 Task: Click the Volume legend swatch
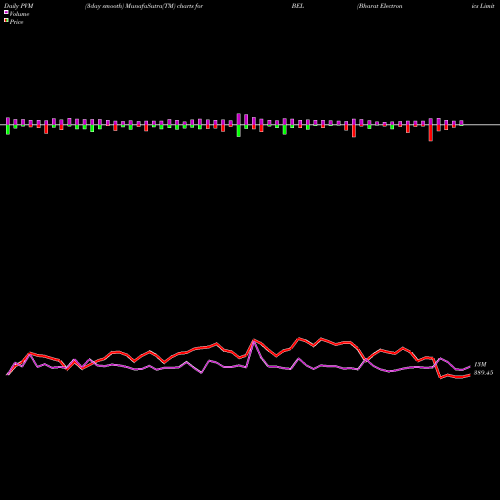pos(6,12)
